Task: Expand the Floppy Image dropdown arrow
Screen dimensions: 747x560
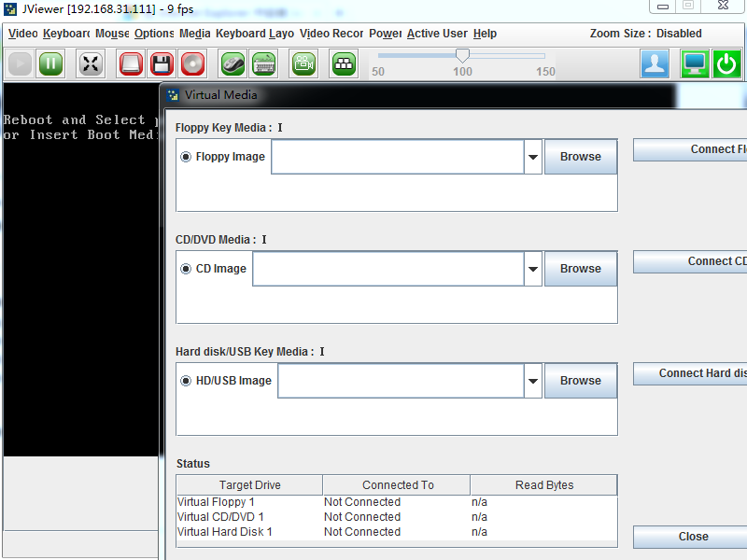Action: tap(533, 157)
